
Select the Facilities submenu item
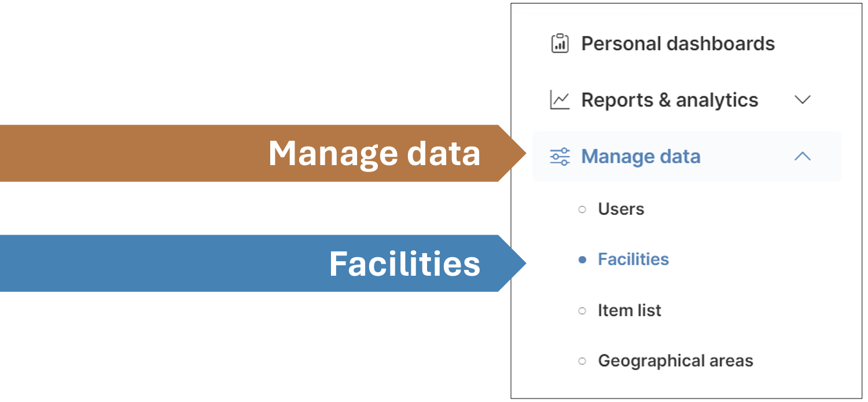(x=633, y=260)
